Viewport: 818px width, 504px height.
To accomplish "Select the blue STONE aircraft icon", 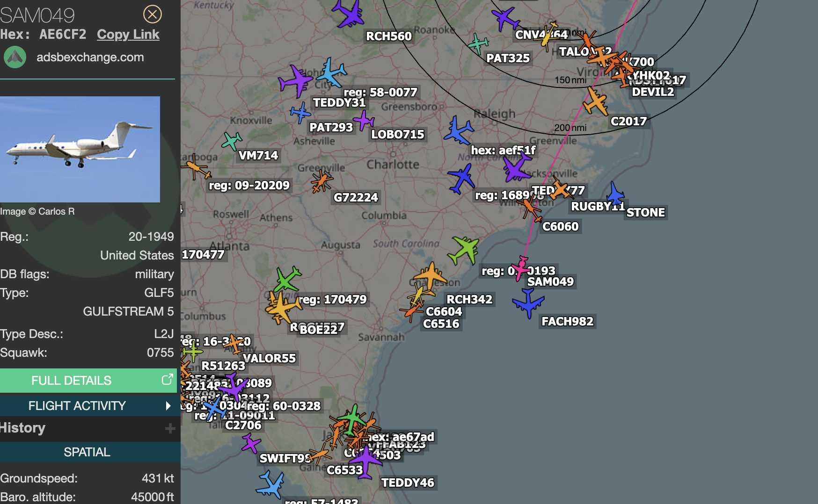I will (614, 194).
